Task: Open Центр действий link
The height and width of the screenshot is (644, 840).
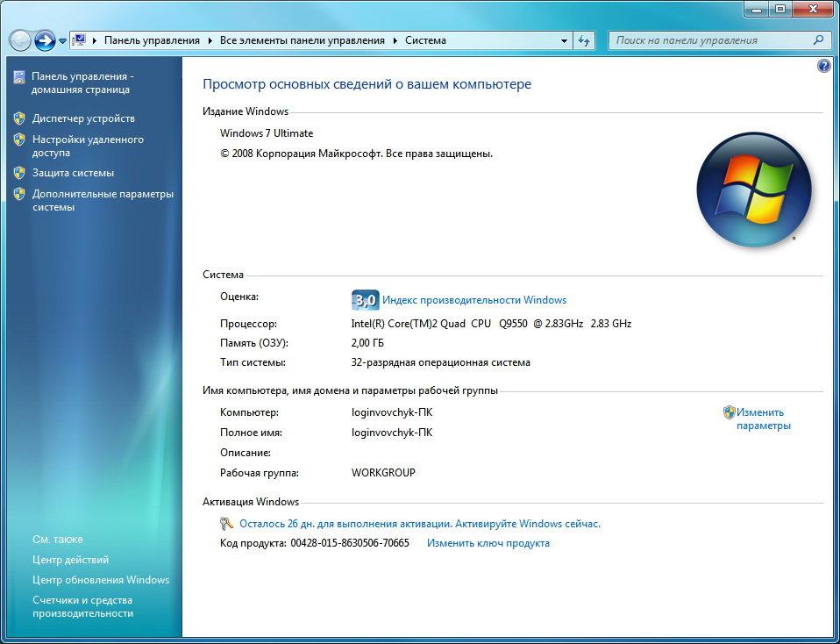Action: 71,560
